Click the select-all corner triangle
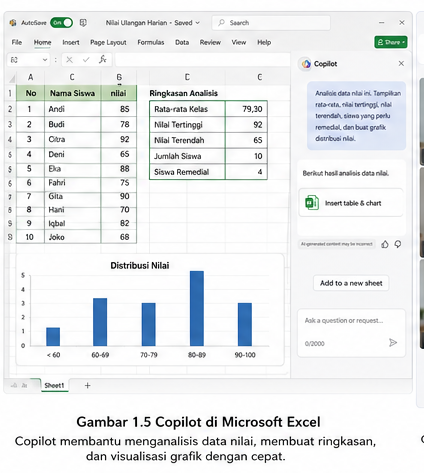 tap(12, 78)
